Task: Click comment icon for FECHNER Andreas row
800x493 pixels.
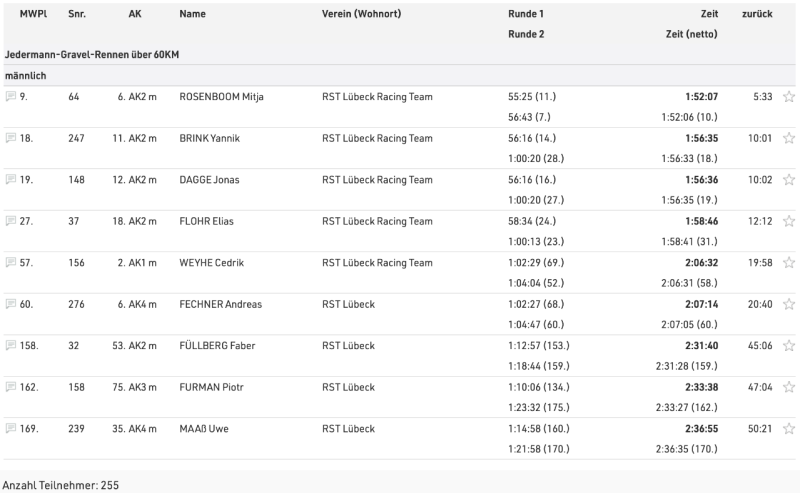Action: (11, 304)
